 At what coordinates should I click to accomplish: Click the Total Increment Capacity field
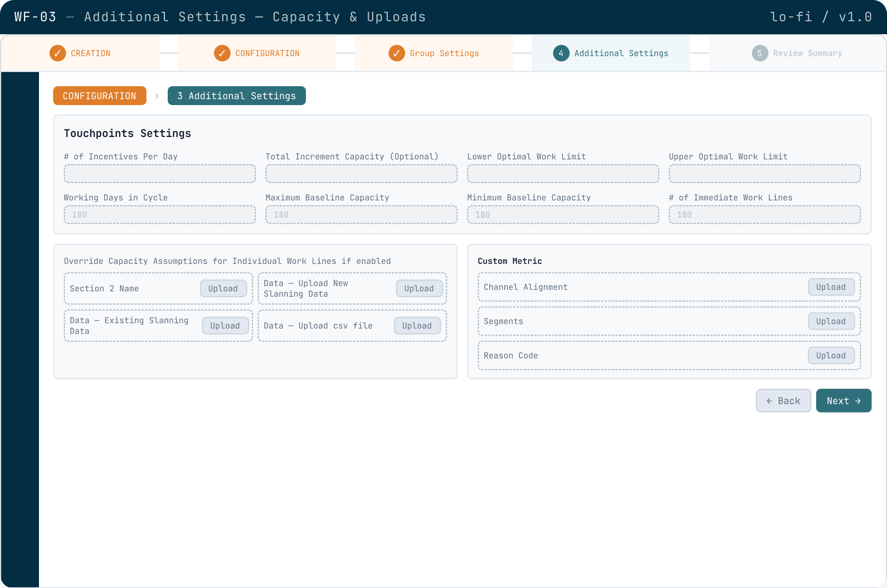[361, 174]
